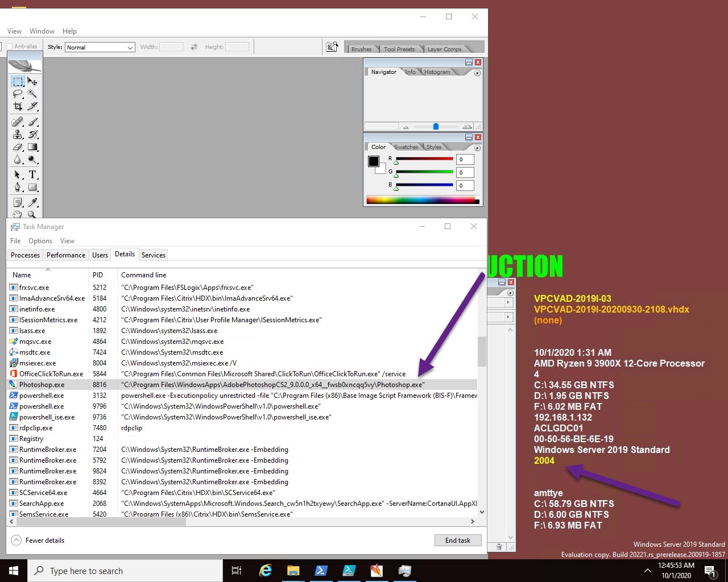Screen dimensions: 728x582
Task: Select the Dodge tool
Action: tap(32, 159)
